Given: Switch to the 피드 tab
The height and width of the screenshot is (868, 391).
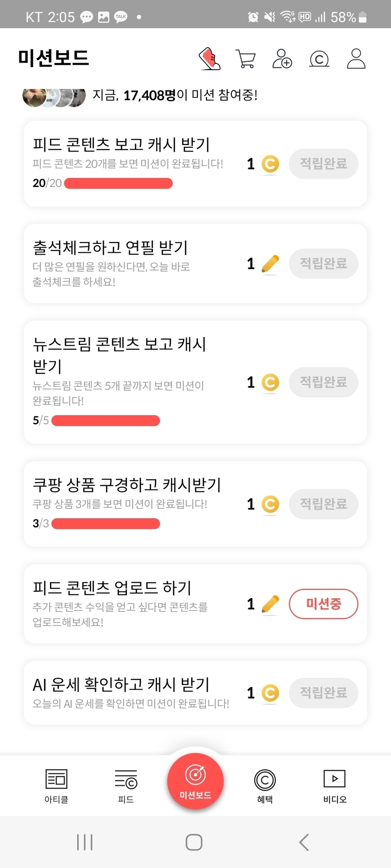Looking at the screenshot, I should 126,786.
